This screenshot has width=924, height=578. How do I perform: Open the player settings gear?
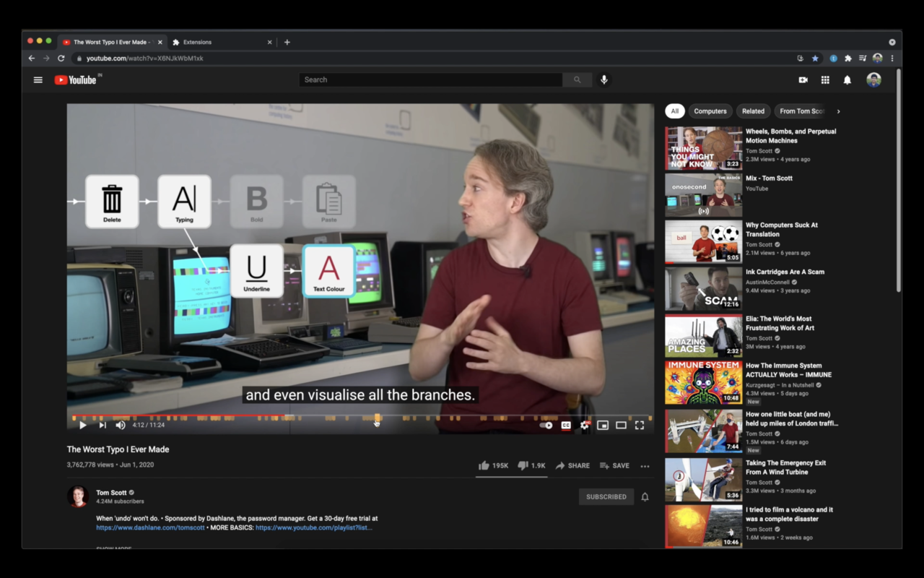click(x=585, y=426)
